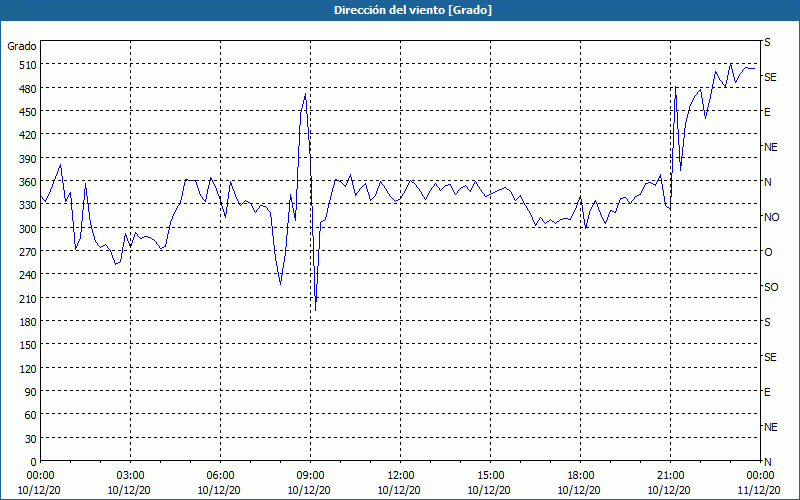This screenshot has height=500, width=800.
Task: Click the 210 degree axis label
Action: tap(28, 298)
